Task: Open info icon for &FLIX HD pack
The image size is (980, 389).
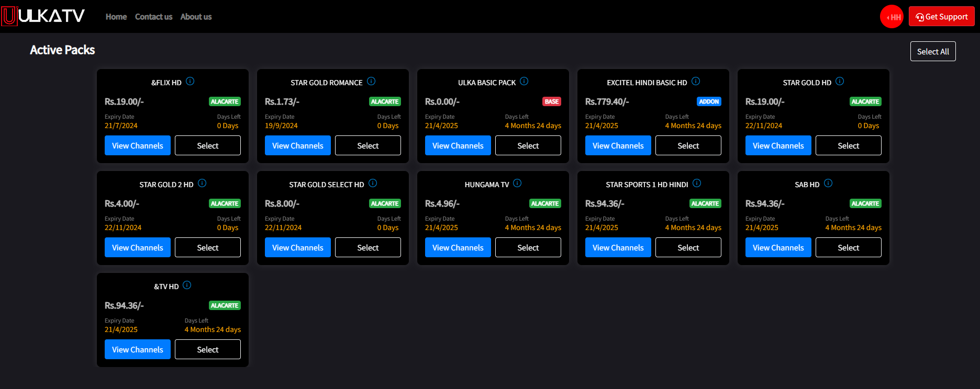Action: [x=190, y=81]
